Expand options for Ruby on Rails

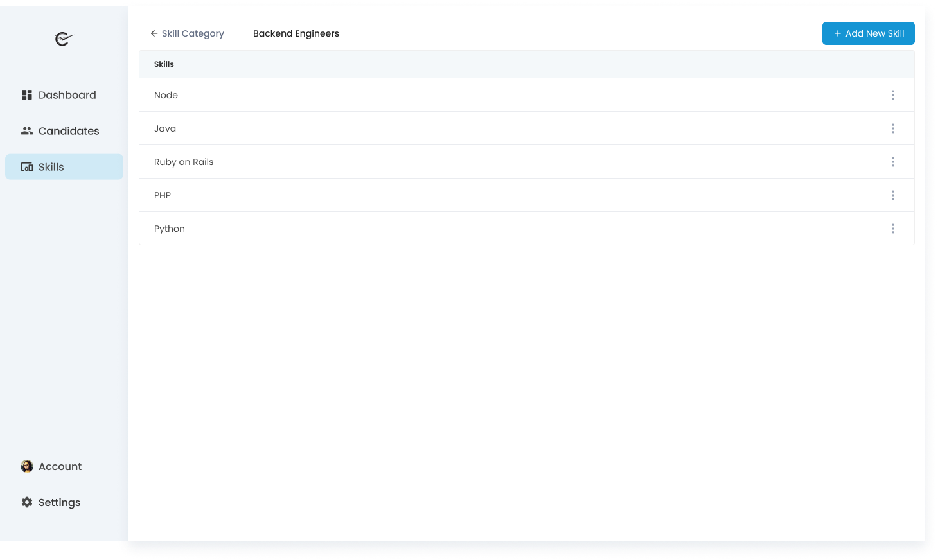893,161
